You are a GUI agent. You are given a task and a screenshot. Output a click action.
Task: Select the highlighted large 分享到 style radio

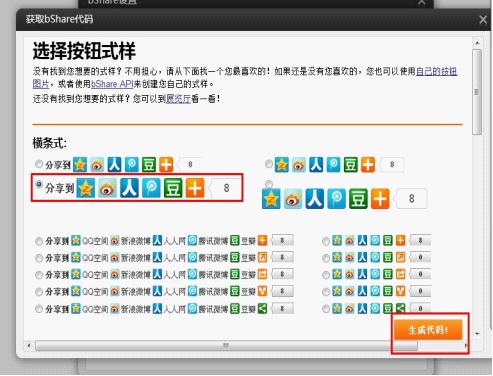[x=39, y=184]
